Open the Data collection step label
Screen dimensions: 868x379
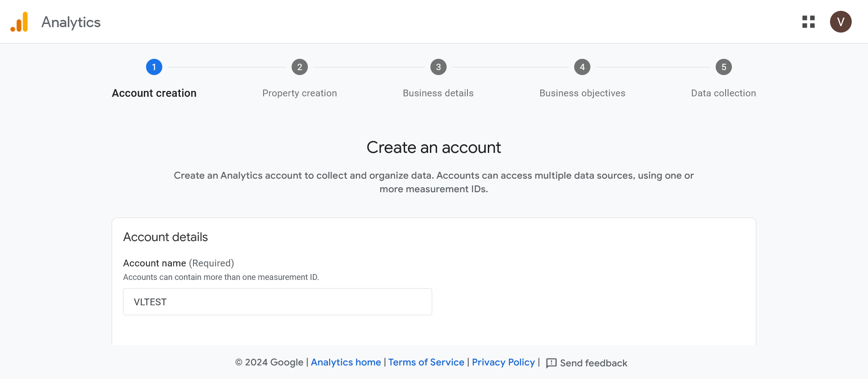(723, 93)
